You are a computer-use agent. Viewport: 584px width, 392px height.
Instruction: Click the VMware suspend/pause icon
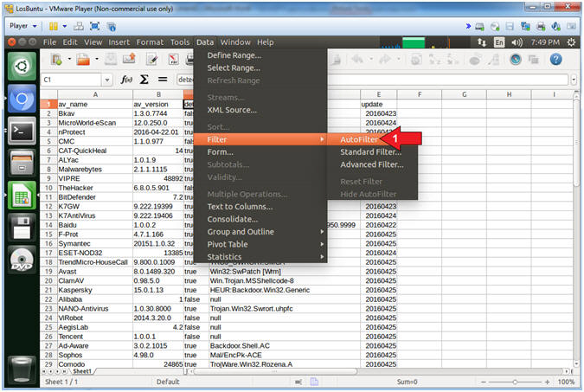(54, 26)
